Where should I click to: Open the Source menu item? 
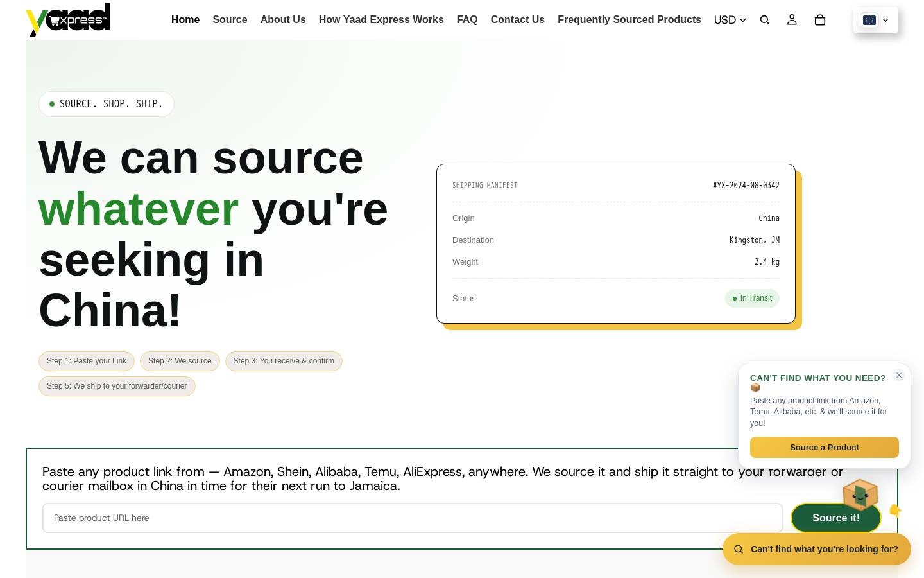(230, 20)
